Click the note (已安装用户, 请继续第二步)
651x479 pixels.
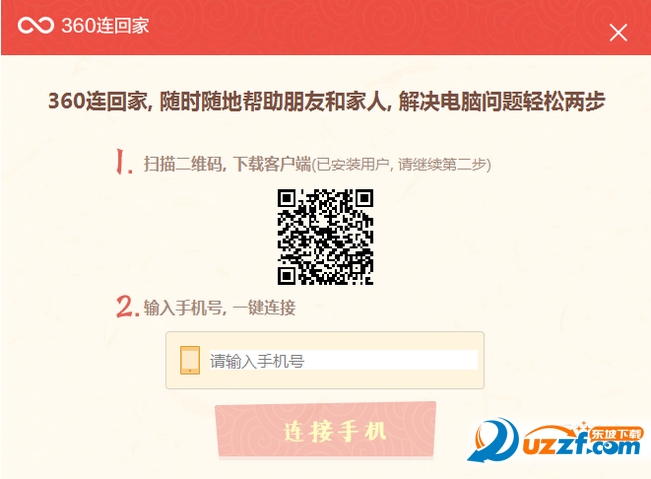point(401,165)
